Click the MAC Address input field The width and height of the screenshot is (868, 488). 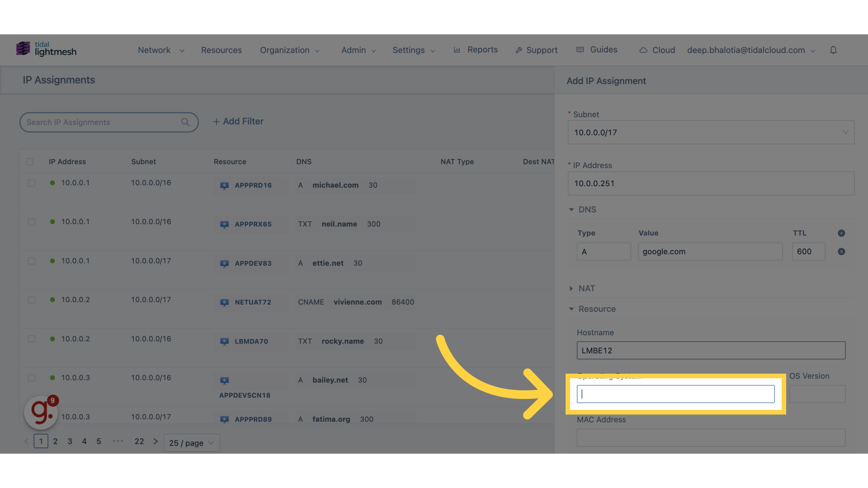pyautogui.click(x=711, y=438)
